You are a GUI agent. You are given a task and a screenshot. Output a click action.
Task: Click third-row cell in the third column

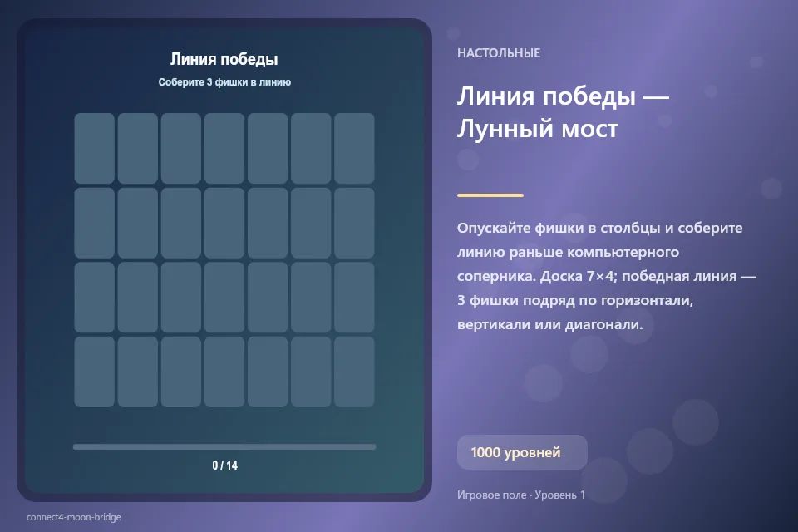(x=181, y=298)
